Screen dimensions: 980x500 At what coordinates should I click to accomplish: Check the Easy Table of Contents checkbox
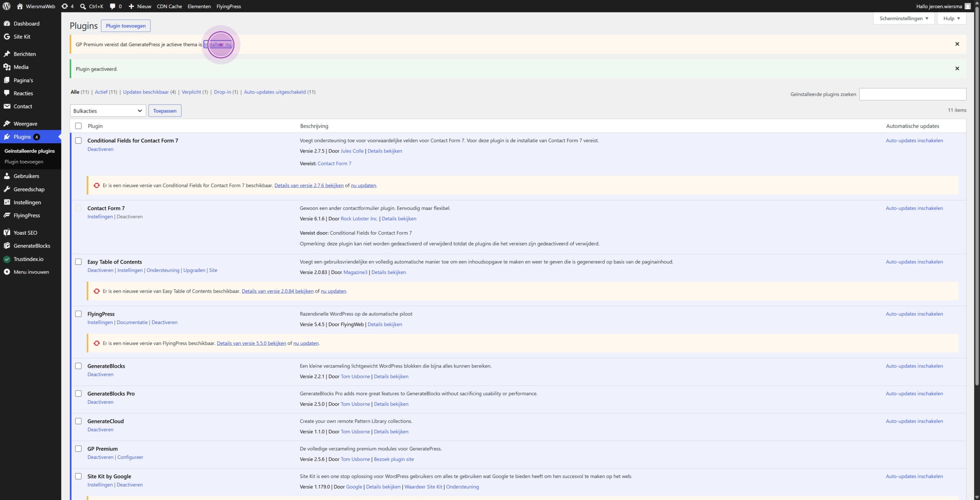78,262
